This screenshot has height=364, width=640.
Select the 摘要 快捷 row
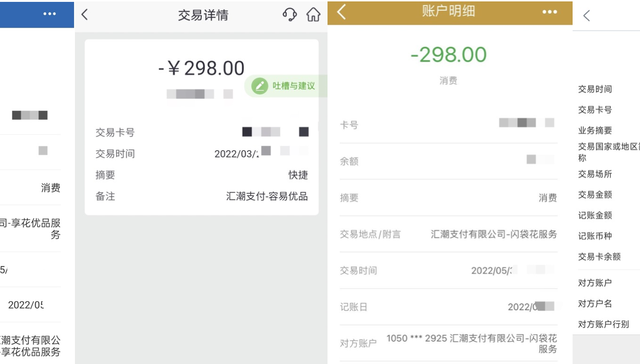click(202, 175)
